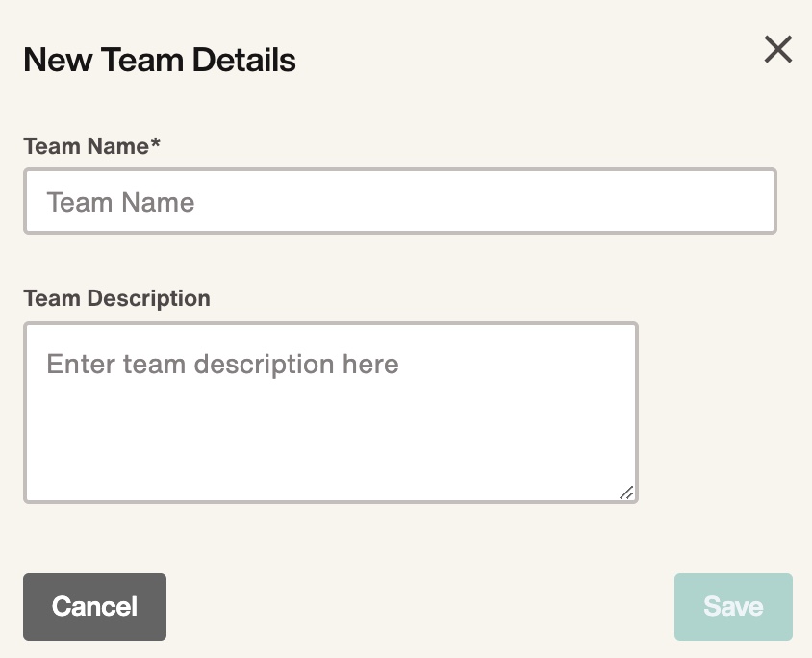The width and height of the screenshot is (812, 658).
Task: Click diagonal-lines grip in the description box
Action: tap(626, 493)
